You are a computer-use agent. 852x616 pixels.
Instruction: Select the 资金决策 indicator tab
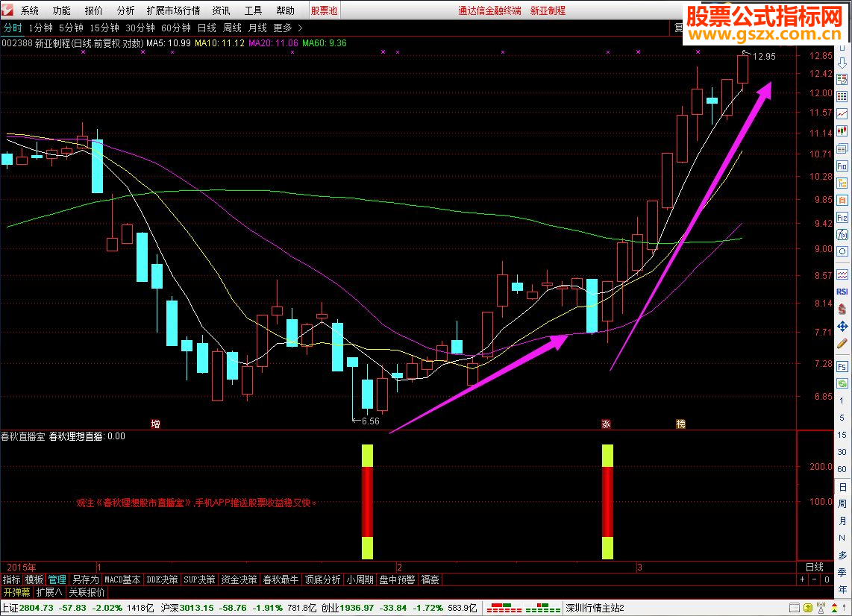(x=239, y=579)
